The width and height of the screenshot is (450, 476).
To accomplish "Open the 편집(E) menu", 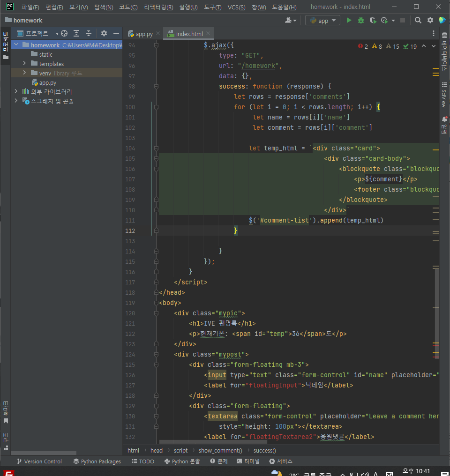I will (54, 7).
